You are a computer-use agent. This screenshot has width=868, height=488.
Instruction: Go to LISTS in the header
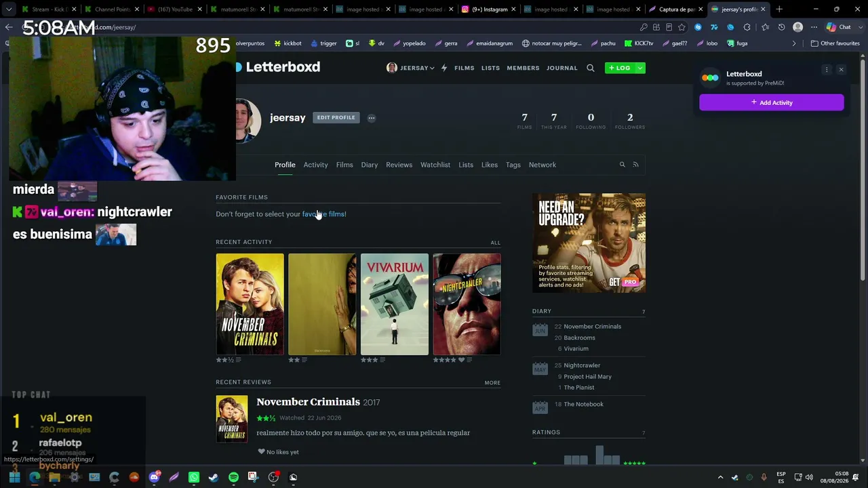click(x=490, y=68)
